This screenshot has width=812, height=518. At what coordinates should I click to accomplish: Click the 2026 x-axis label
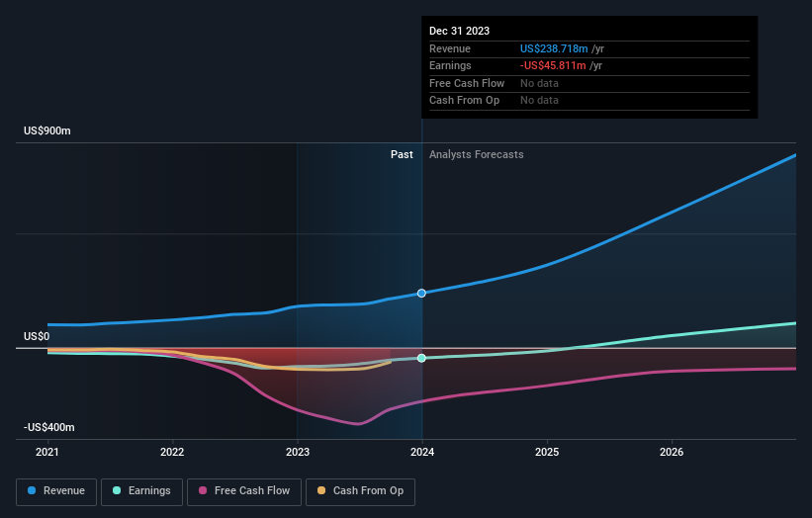(672, 452)
